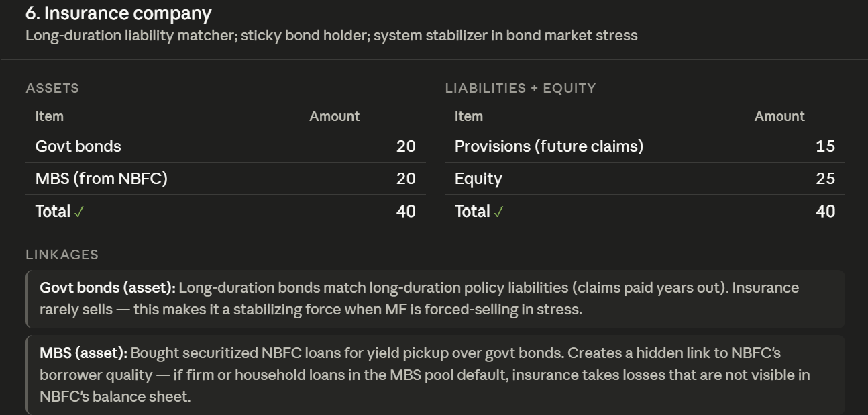This screenshot has height=415, width=868.
Task: Click the green checkmark beside Liabilities Total
Action: tap(498, 212)
